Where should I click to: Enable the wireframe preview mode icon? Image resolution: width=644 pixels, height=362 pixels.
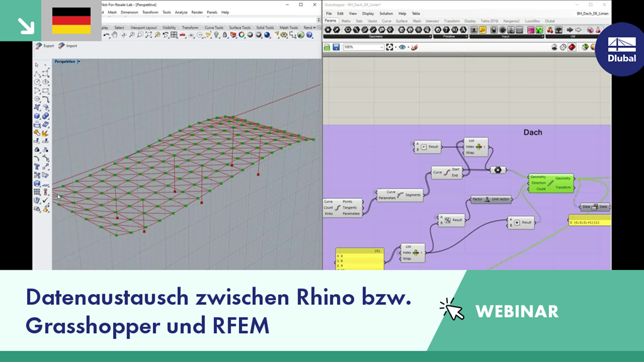[563, 47]
